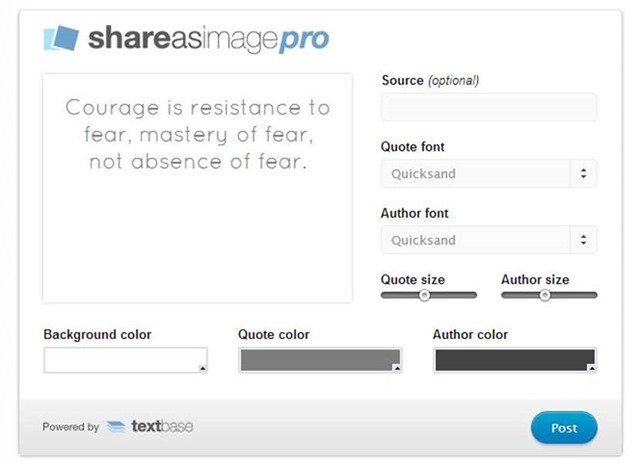Click the blue Share As Image logo icon

[x=62, y=38]
